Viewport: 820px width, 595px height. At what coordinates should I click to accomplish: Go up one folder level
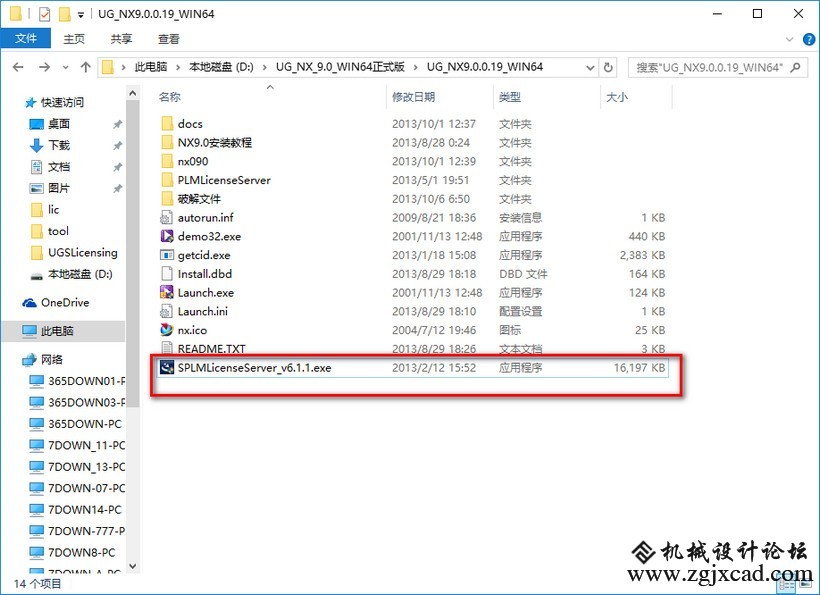click(x=85, y=67)
